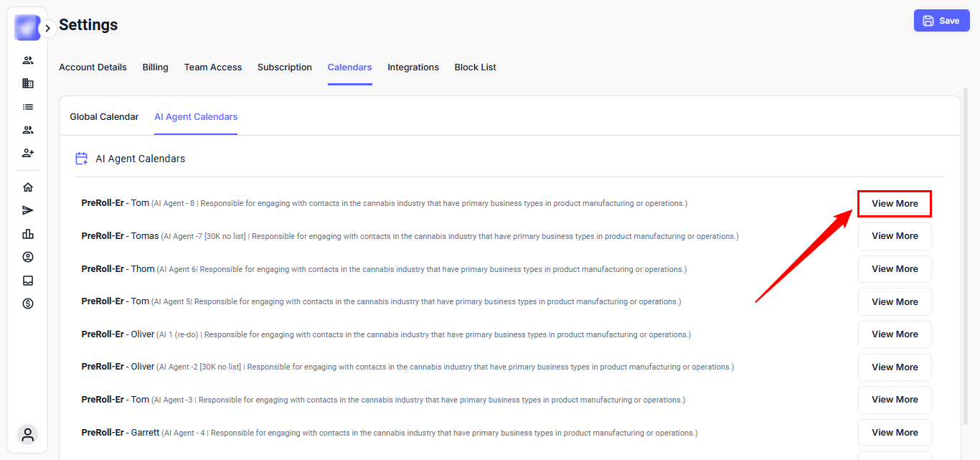This screenshot has width=980, height=460.
Task: Switch to the Billing tab
Action: [x=155, y=67]
